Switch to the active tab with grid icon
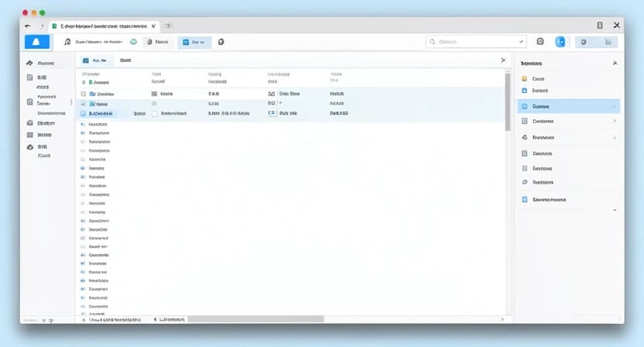 click(x=95, y=60)
